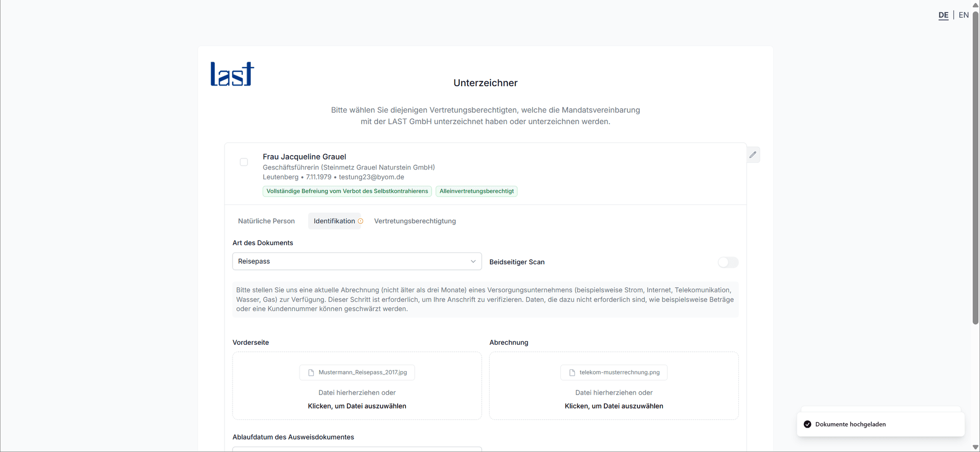
Task: Click the file icon for telekom-musterrechnung.png
Action: 572,373
